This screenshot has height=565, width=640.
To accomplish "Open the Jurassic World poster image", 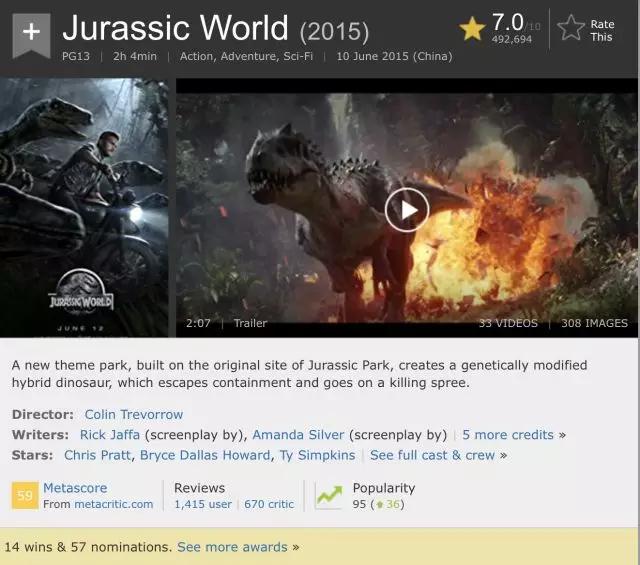I will click(x=84, y=207).
